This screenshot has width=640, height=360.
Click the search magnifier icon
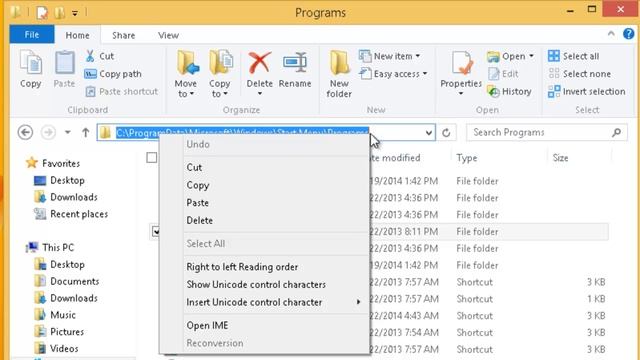click(x=617, y=132)
